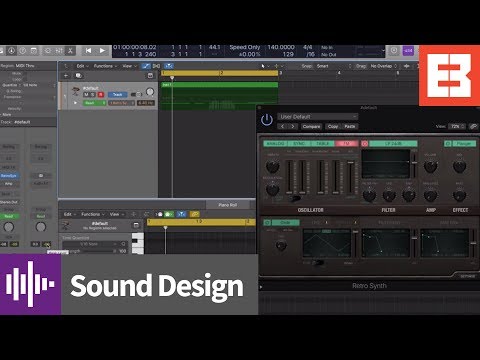Open the tracks area View menu

pyautogui.click(x=129, y=66)
